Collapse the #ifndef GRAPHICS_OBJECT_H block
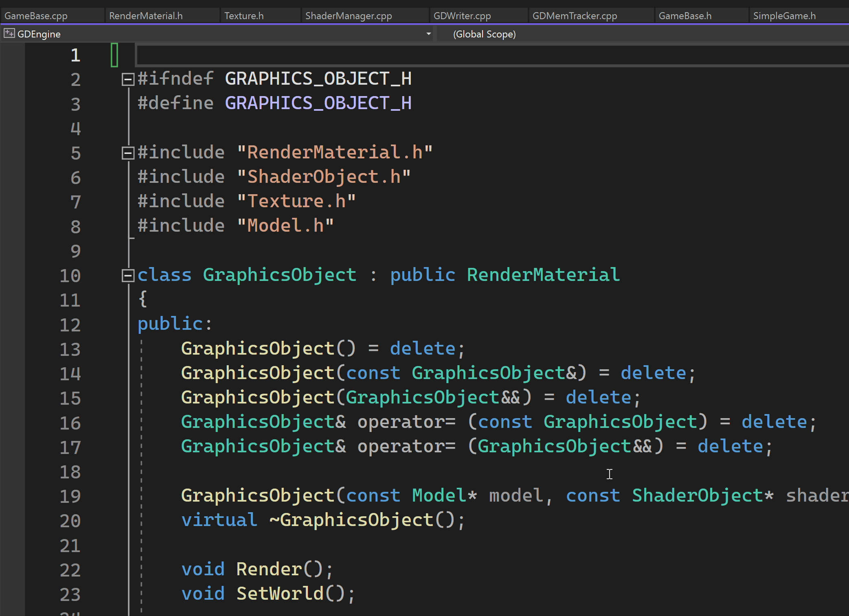 click(x=128, y=79)
